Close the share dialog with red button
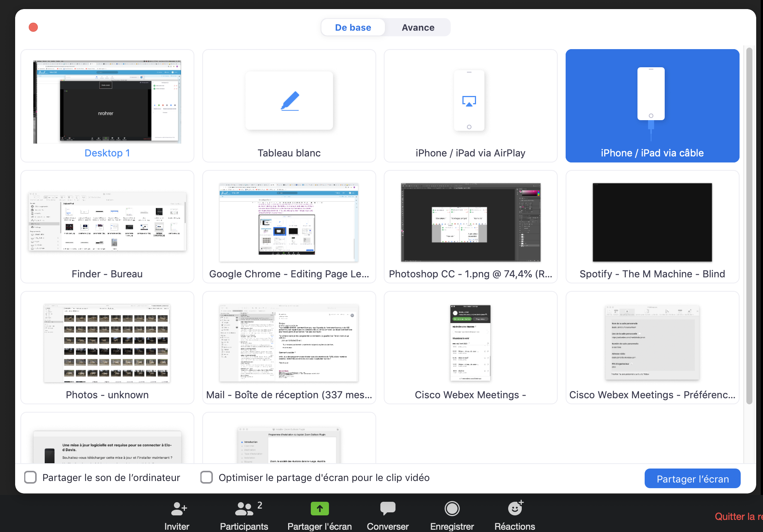The height and width of the screenshot is (532, 763). (33, 27)
